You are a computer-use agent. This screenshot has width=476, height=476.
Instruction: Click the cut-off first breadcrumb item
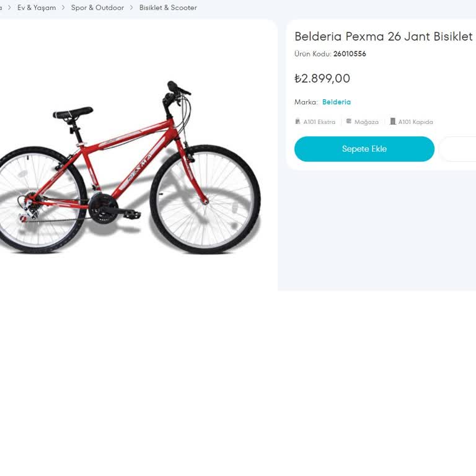tap(1, 8)
